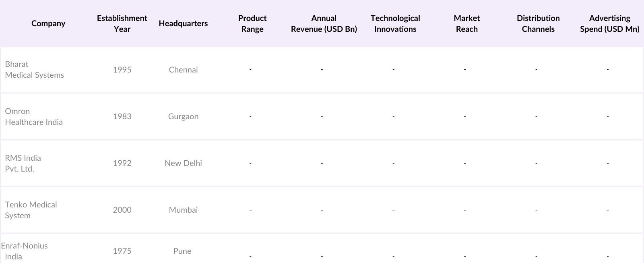This screenshot has height=263, width=644.
Task: Click the Establishment Year column header
Action: coord(122,23)
